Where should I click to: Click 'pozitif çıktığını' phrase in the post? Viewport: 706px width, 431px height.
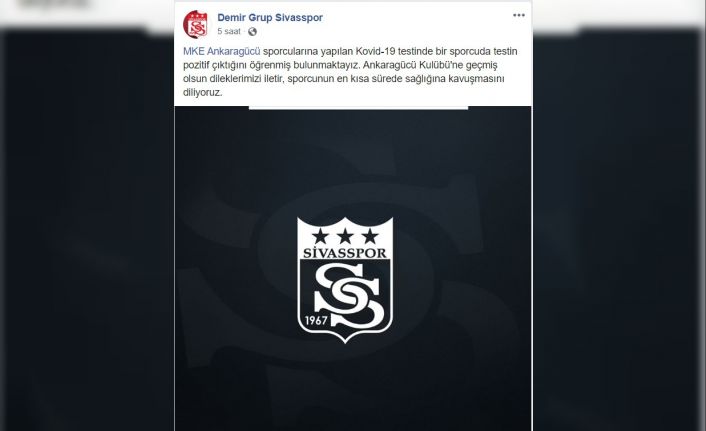click(214, 65)
